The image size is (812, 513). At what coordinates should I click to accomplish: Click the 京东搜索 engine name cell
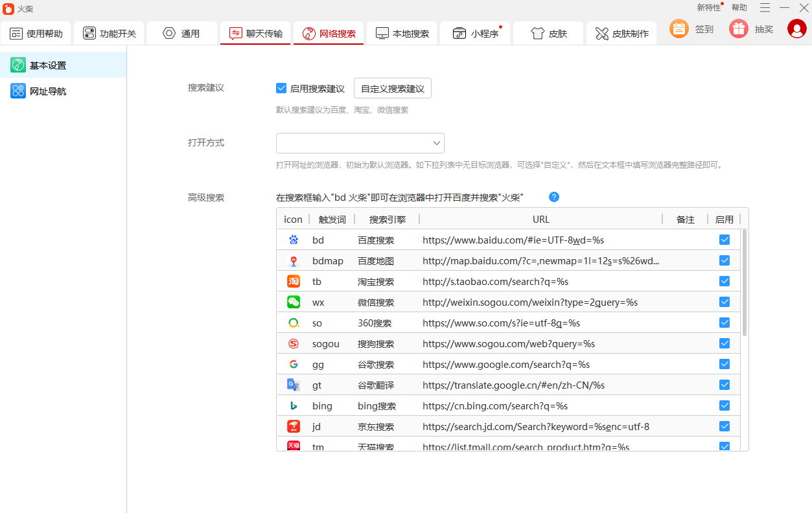[x=376, y=426]
